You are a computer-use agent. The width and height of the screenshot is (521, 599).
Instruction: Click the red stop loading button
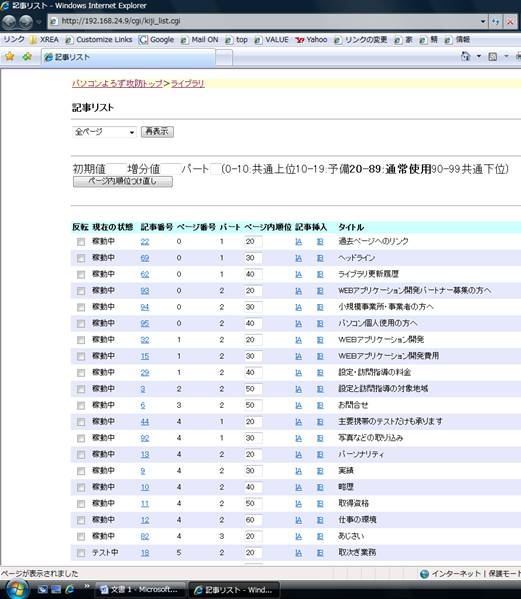[510, 21]
